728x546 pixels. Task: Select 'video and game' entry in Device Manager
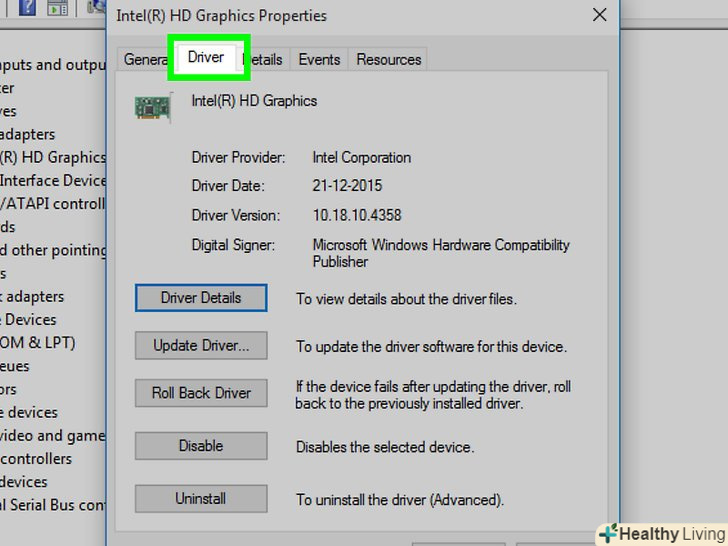(x=53, y=436)
